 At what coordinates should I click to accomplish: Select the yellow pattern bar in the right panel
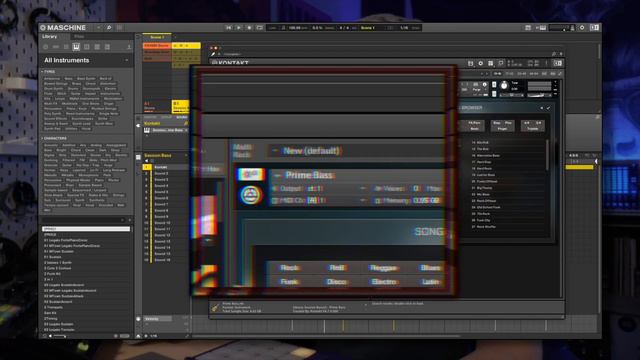click(x=580, y=167)
